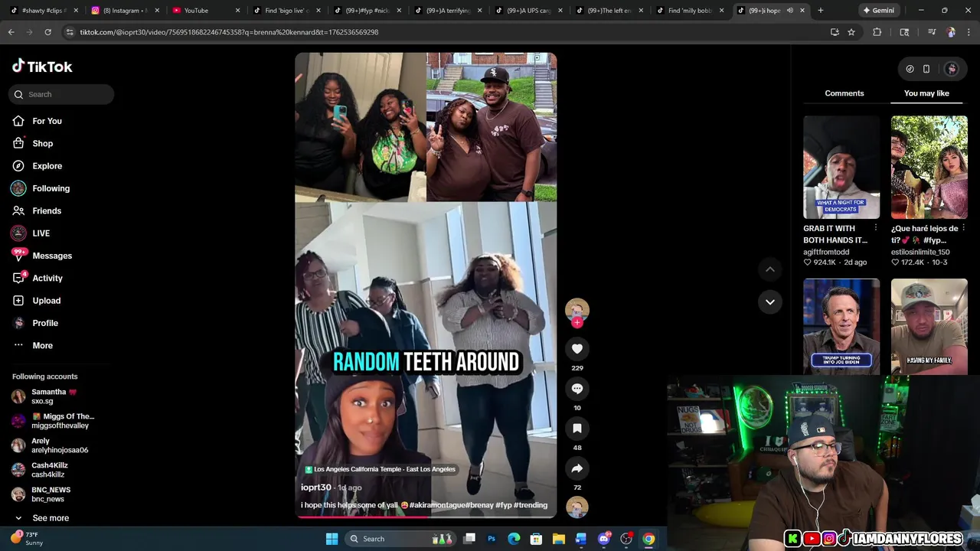
Task: Open Windows Start menu
Action: [x=332, y=539]
